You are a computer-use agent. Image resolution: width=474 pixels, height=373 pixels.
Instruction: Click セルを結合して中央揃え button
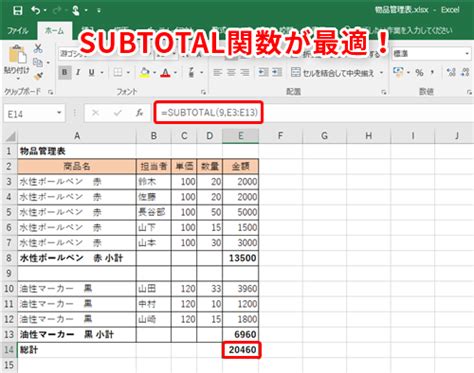[333, 72]
